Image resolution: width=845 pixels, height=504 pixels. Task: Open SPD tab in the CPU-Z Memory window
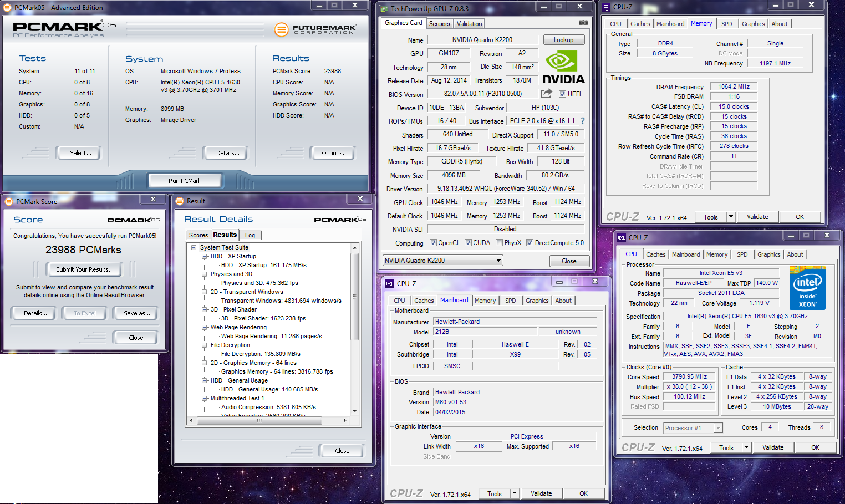click(726, 24)
